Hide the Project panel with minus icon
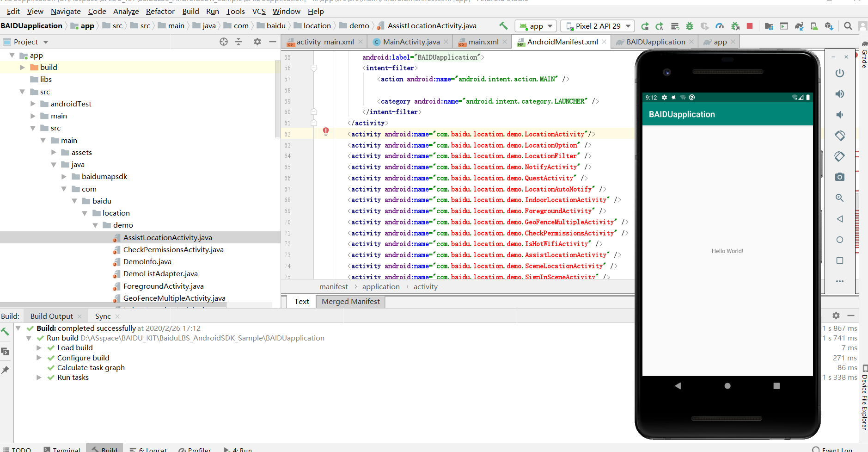Viewport: 868px width, 452px height. click(x=273, y=42)
